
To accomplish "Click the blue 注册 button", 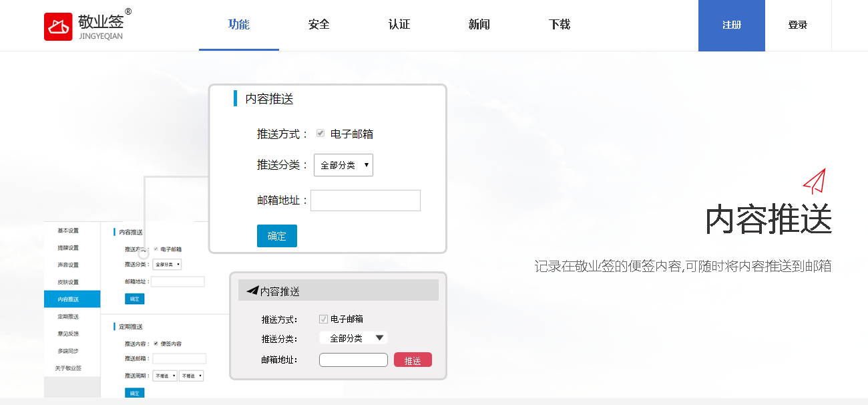I will [x=732, y=25].
